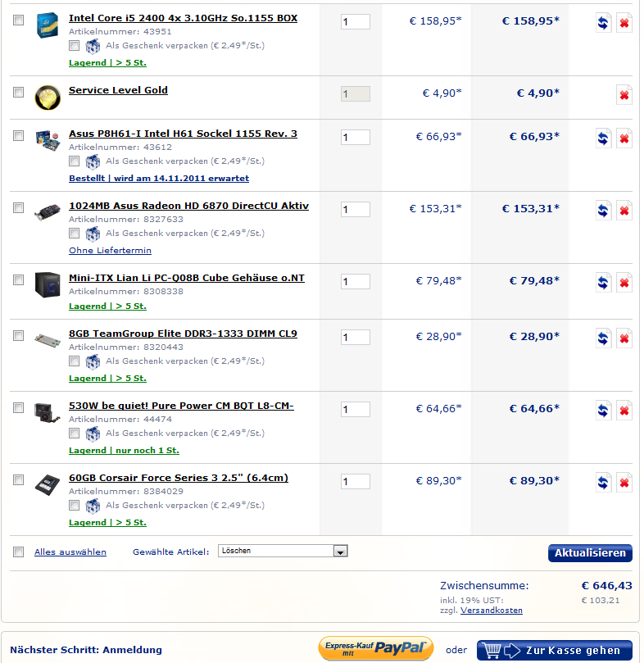Open the Versandkosten link
Image resolution: width=644 pixels, height=663 pixels.
491,611
